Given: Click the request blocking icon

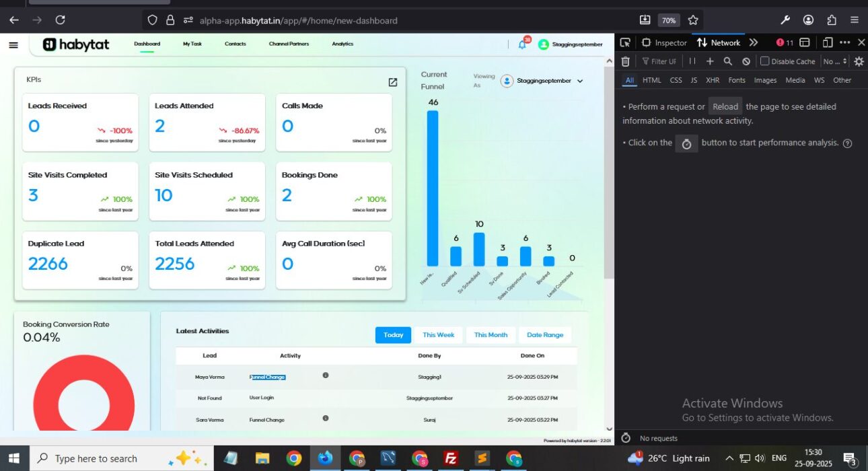Looking at the screenshot, I should pos(746,61).
